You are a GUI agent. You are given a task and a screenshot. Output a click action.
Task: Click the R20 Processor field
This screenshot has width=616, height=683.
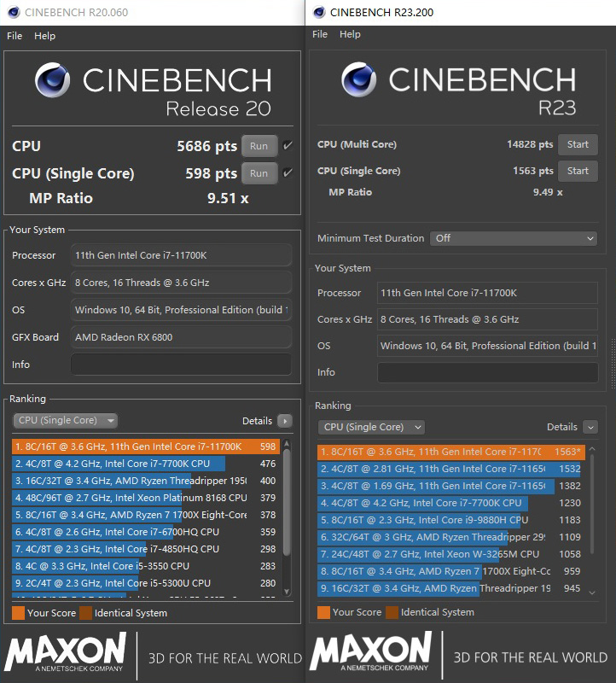click(x=181, y=255)
